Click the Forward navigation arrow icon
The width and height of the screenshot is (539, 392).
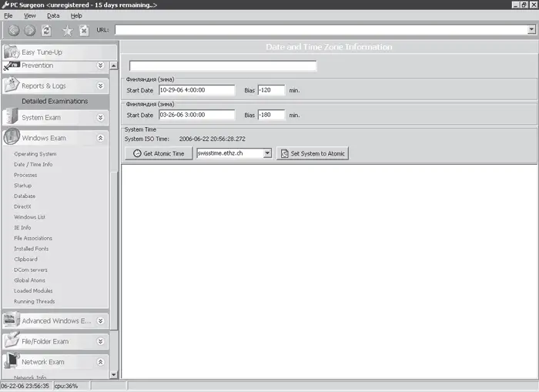29,30
